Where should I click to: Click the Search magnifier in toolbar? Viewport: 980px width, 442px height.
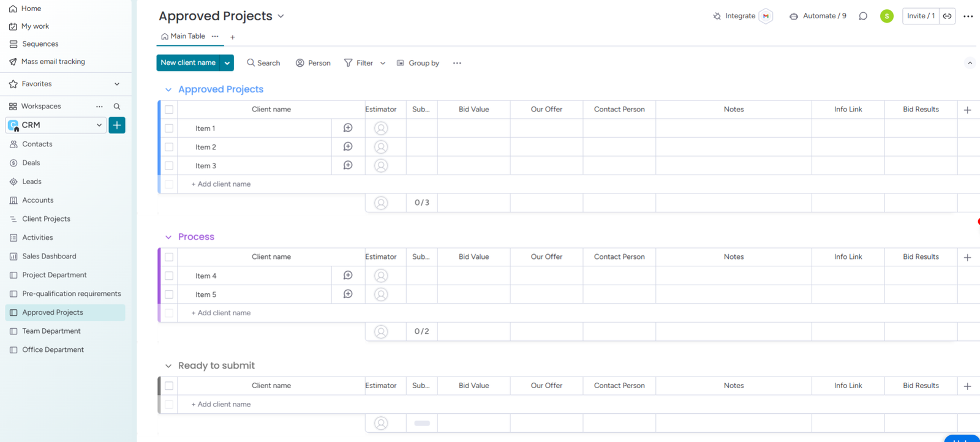(251, 63)
